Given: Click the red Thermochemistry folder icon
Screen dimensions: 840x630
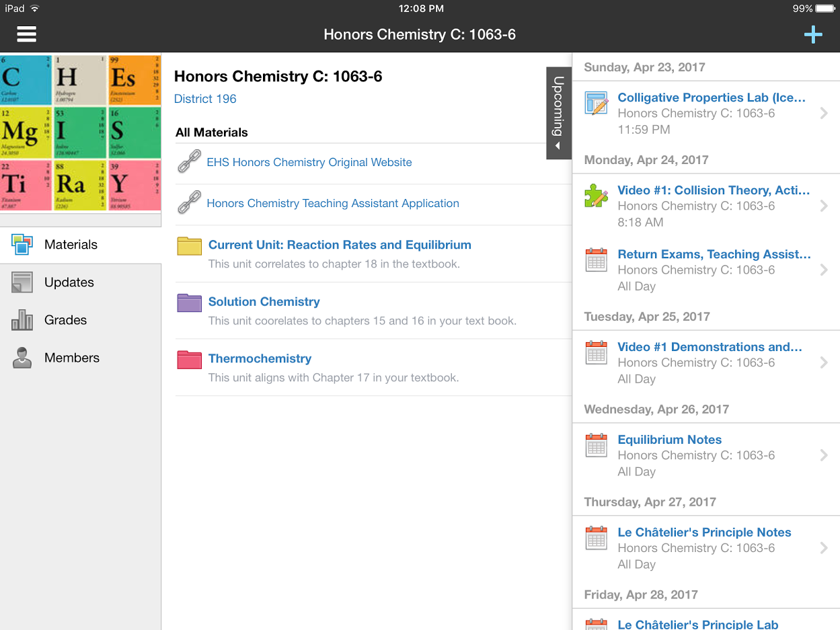Looking at the screenshot, I should (x=189, y=359).
